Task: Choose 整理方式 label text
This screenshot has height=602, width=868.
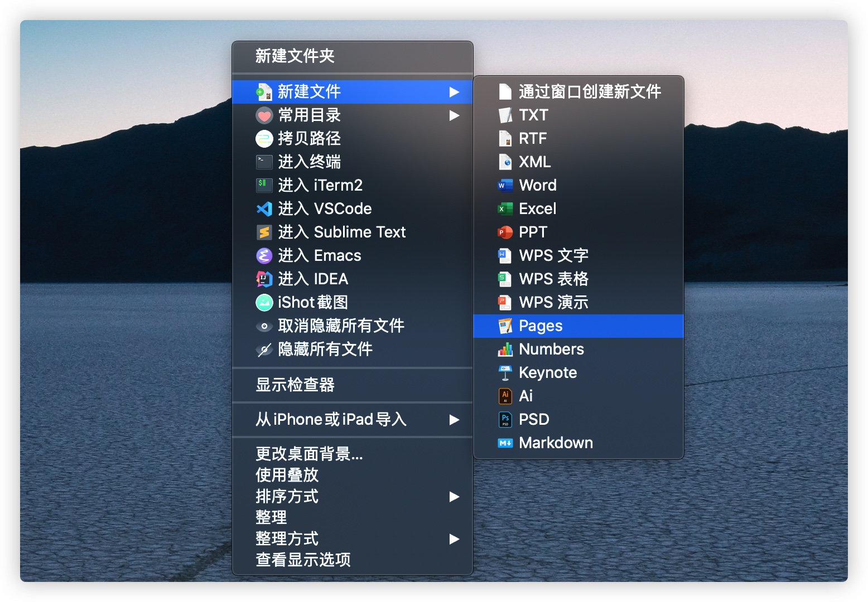Action: [287, 539]
